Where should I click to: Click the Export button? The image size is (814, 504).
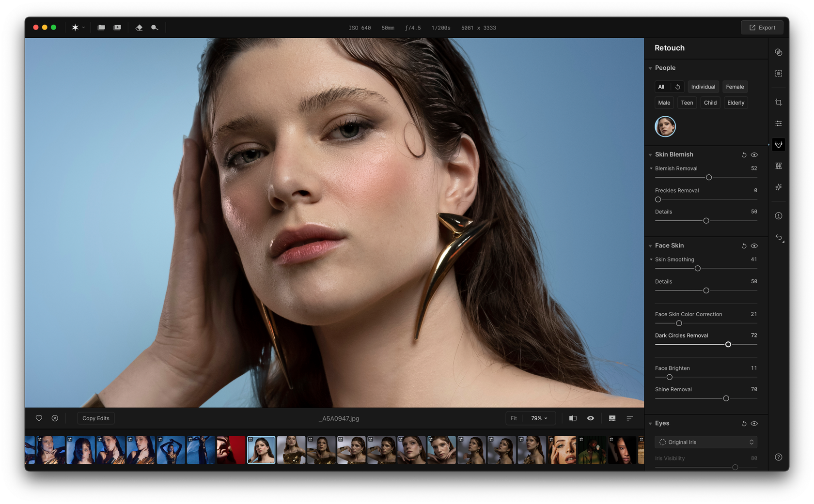pos(762,27)
